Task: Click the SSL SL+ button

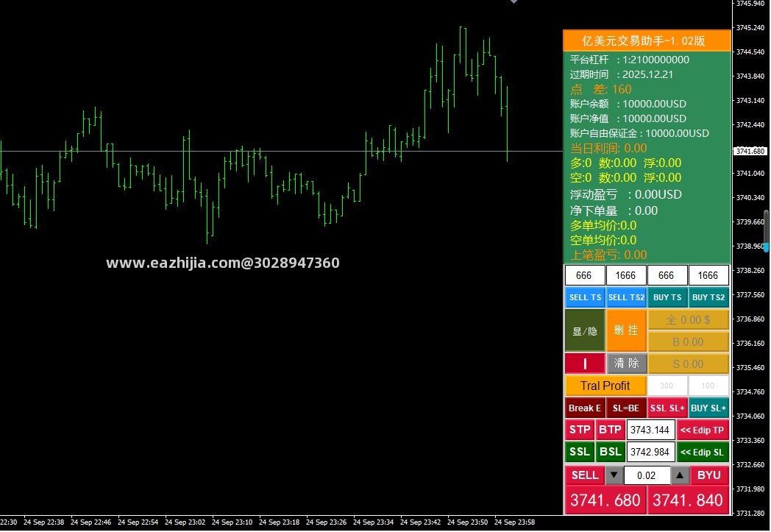Action: (667, 408)
